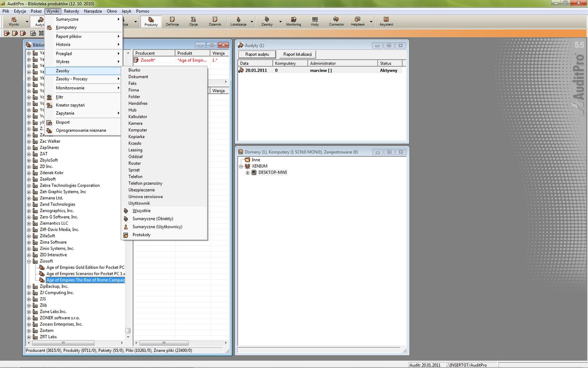Select the 20.01.2011 audit row
Image resolution: width=588 pixels, height=368 pixels.
point(320,70)
